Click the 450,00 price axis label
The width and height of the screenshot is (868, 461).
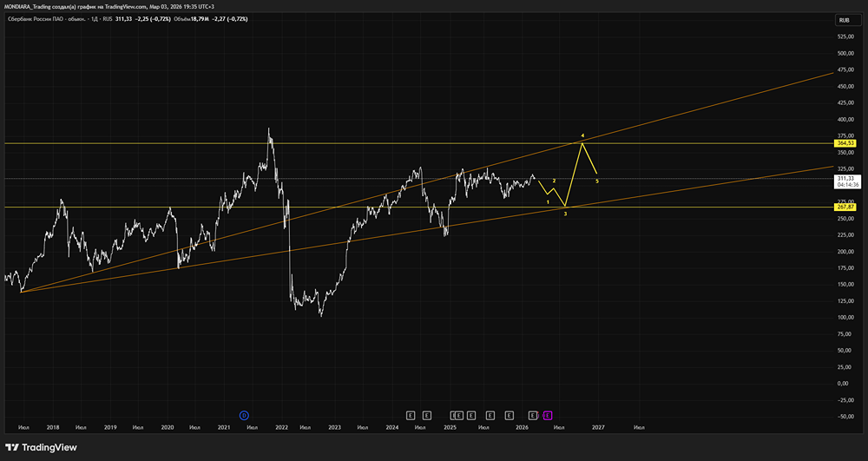(x=845, y=86)
